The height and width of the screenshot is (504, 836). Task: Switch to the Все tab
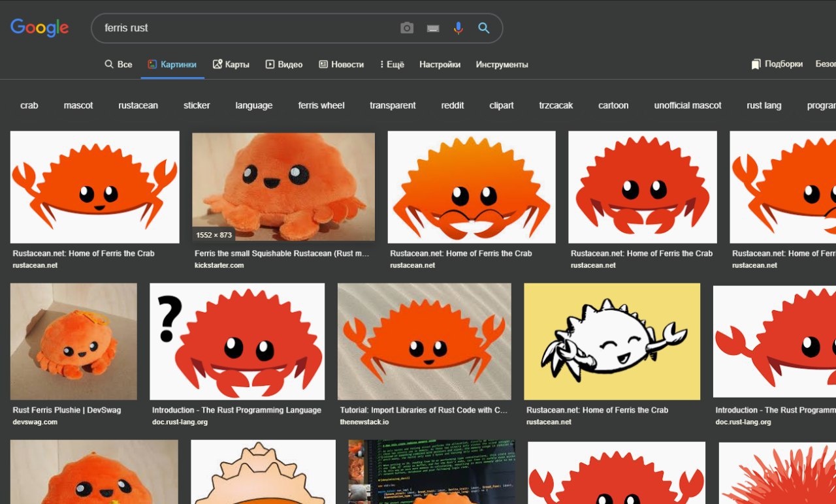point(118,64)
